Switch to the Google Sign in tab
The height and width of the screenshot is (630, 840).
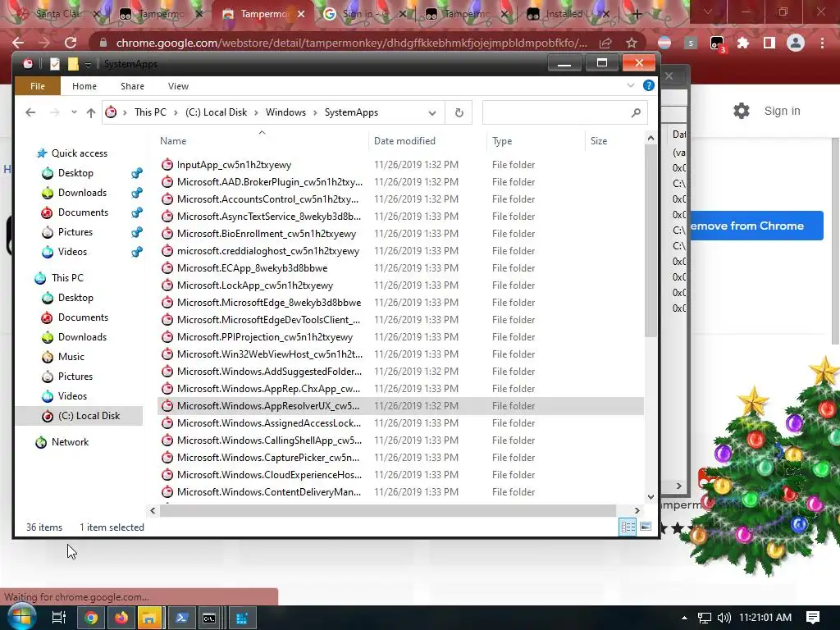point(365,14)
